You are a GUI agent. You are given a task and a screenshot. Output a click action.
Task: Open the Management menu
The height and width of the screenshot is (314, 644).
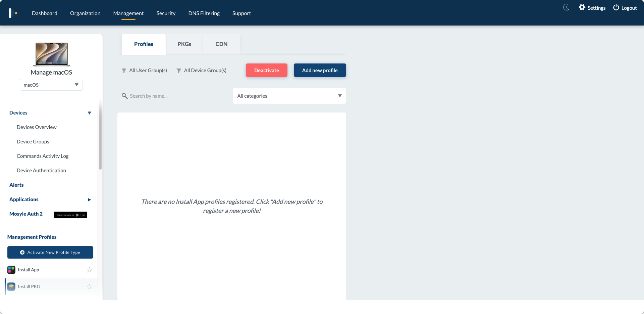128,13
